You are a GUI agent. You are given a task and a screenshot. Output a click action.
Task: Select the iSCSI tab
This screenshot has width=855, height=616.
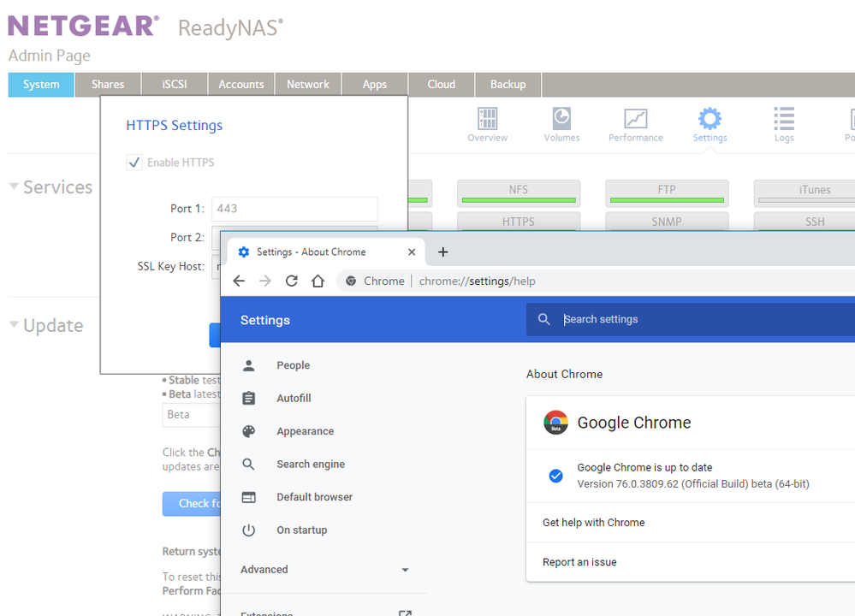(x=175, y=85)
